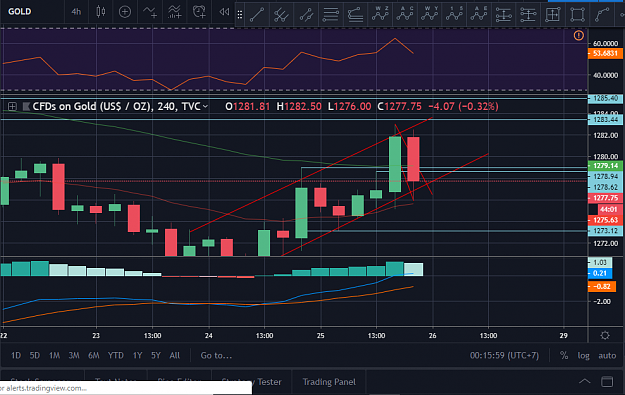The height and width of the screenshot is (395, 625).
Task: Select the curved path drawing tool
Action: click(602, 15)
